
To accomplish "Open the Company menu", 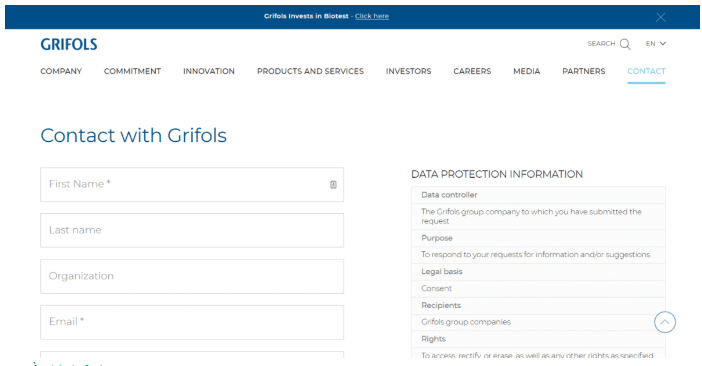I will tap(61, 71).
